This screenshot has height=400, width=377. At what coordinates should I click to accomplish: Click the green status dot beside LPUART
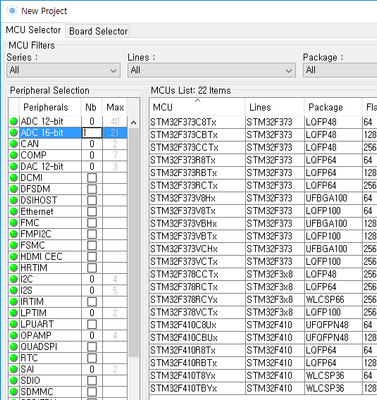14,324
